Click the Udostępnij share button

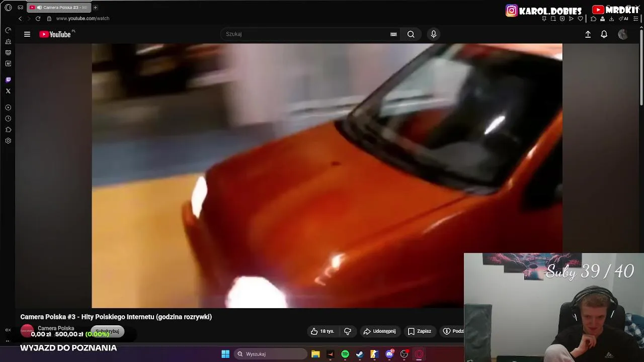[380, 331]
